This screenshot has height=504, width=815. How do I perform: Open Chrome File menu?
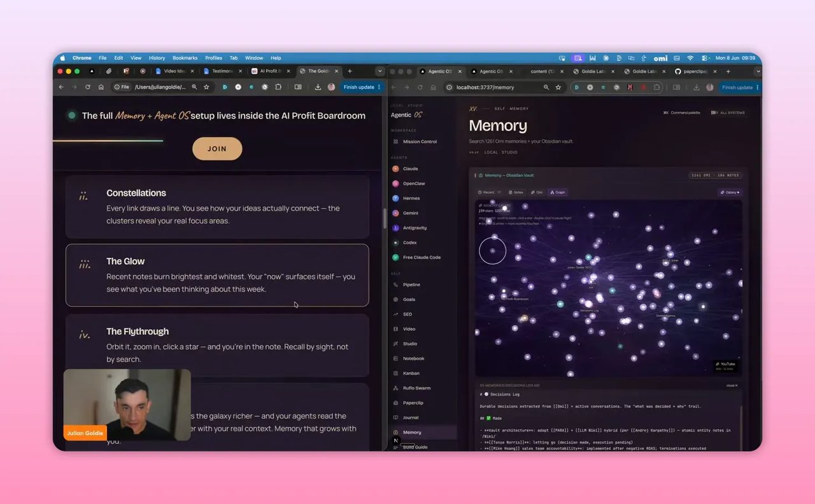(x=103, y=58)
